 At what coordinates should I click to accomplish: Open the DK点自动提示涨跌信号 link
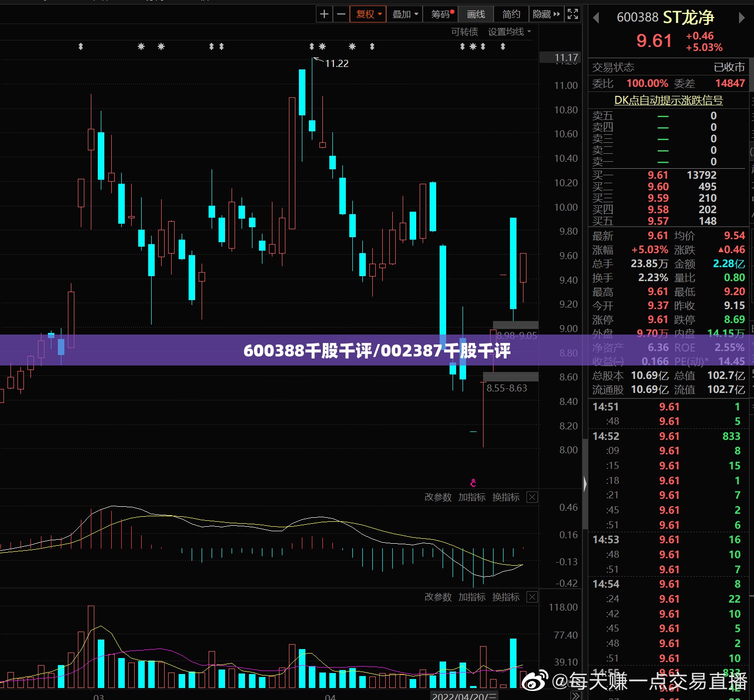(x=668, y=100)
